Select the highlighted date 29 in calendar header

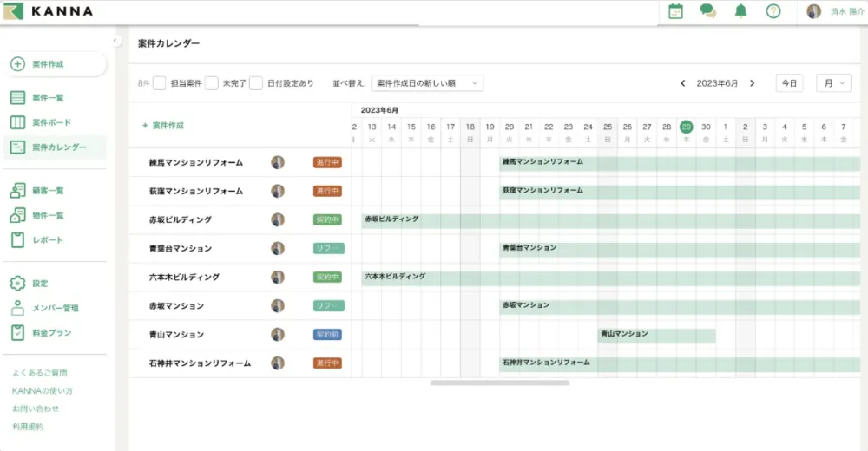pos(687,127)
